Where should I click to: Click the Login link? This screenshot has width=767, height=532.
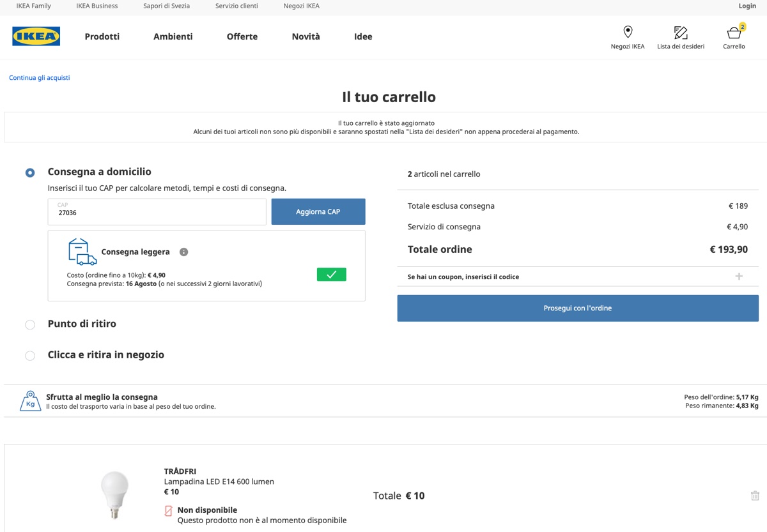(747, 6)
